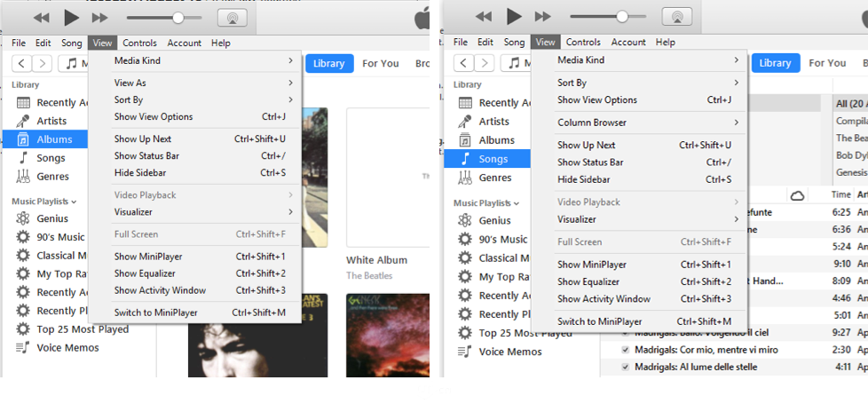The image size is (868, 404).
Task: Click the fast-forward button in the right window
Action: [x=542, y=17]
